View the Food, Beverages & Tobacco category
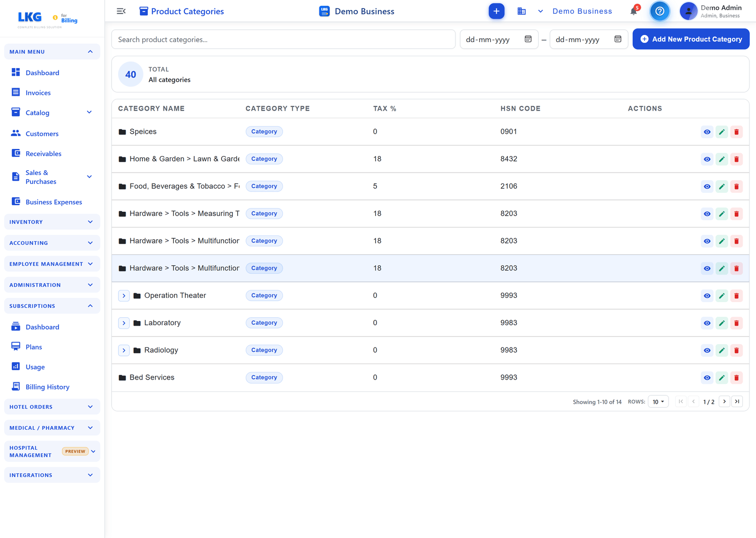Screen dimensions: 756x538 click(x=707, y=186)
